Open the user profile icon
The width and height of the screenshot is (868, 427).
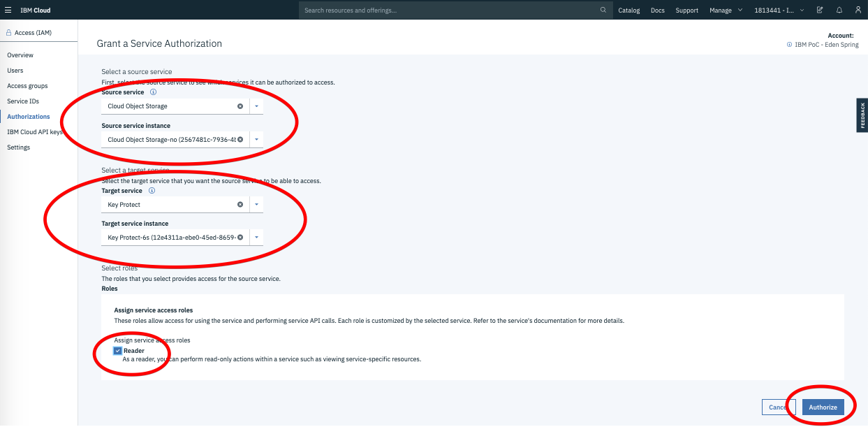point(858,10)
